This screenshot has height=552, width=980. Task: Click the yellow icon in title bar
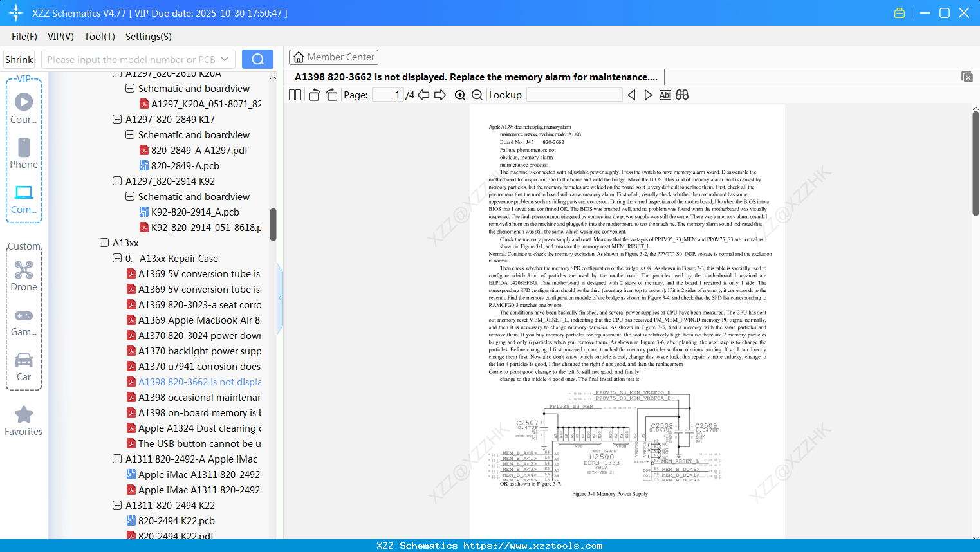click(x=900, y=13)
